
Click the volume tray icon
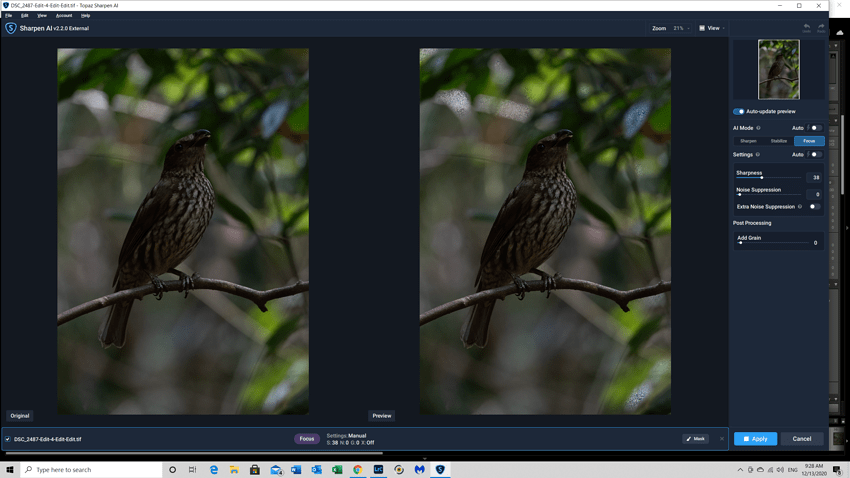pyautogui.click(x=780, y=470)
